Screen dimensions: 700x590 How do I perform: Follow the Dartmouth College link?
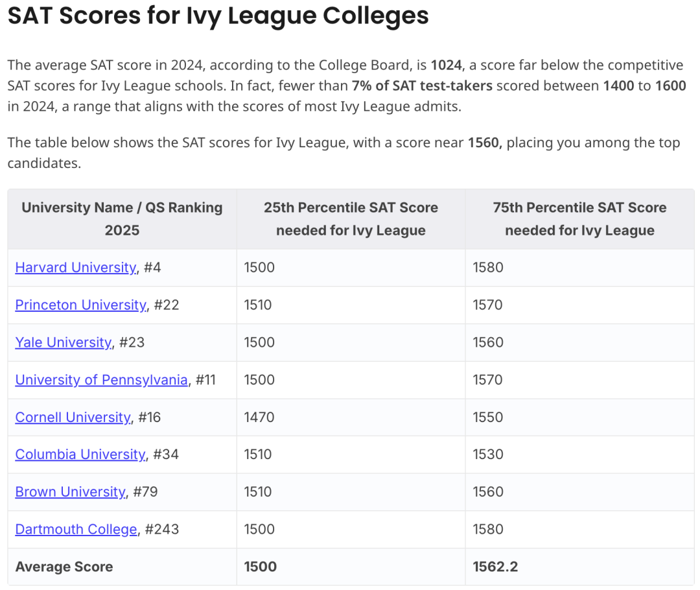coord(76,529)
